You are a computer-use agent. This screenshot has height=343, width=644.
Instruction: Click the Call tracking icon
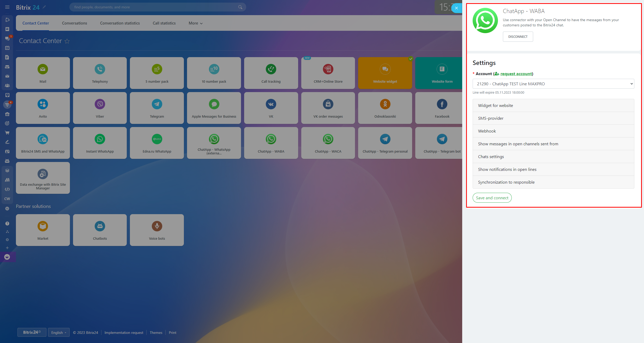coord(271,69)
